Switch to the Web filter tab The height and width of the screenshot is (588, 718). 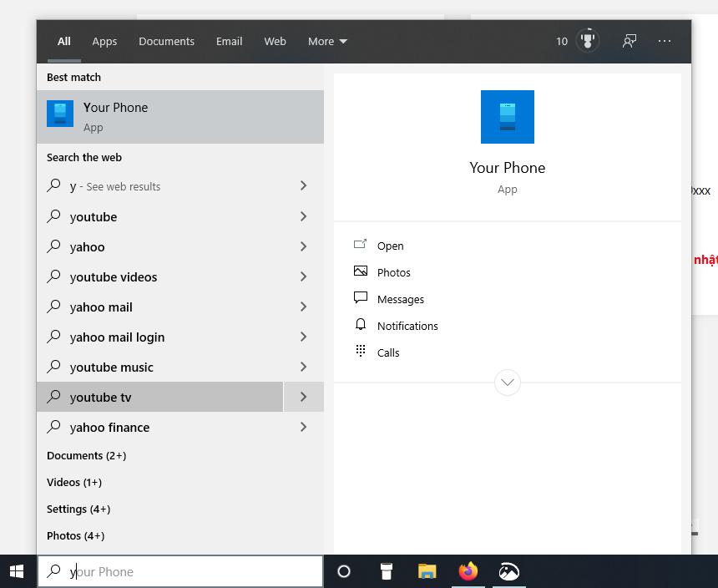(x=275, y=41)
